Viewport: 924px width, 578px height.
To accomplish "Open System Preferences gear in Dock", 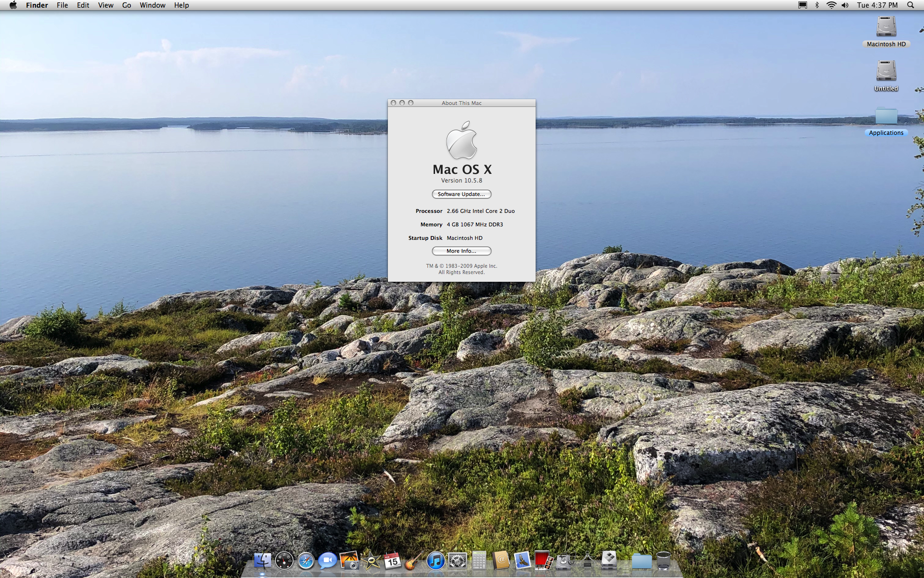I will (457, 561).
